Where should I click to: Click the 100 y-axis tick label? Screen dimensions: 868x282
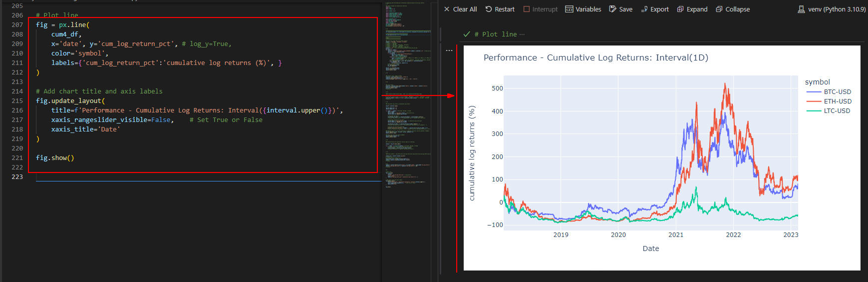[x=497, y=179]
